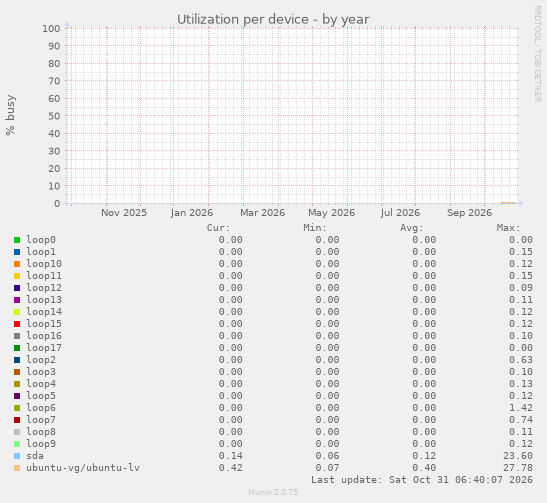Click the May 2026 axis label
This screenshot has width=547, height=503.
tap(331, 213)
